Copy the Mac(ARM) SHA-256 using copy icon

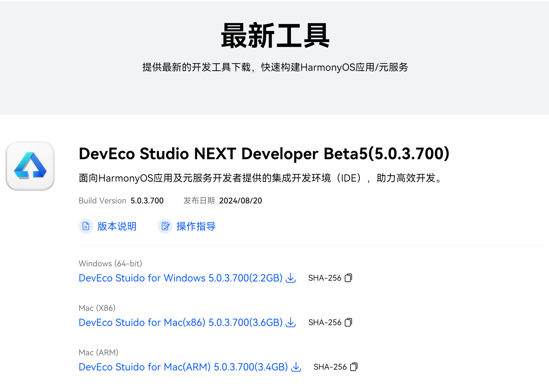[354, 367]
